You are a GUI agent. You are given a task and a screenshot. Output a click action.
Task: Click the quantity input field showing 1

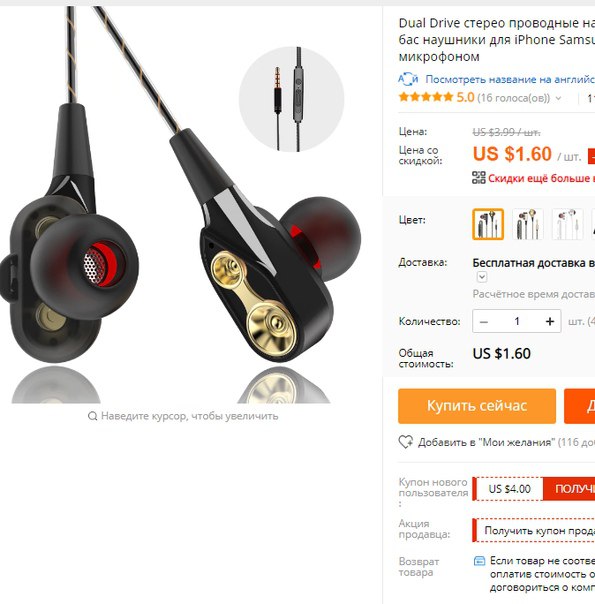click(517, 321)
